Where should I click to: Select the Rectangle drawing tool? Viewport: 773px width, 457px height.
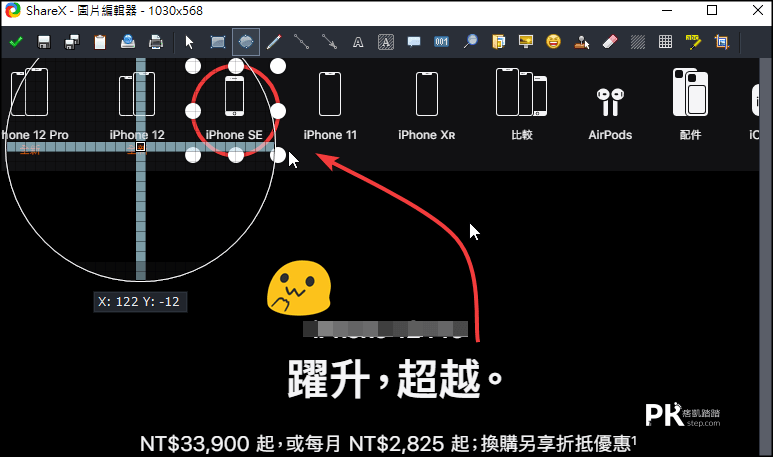point(217,42)
